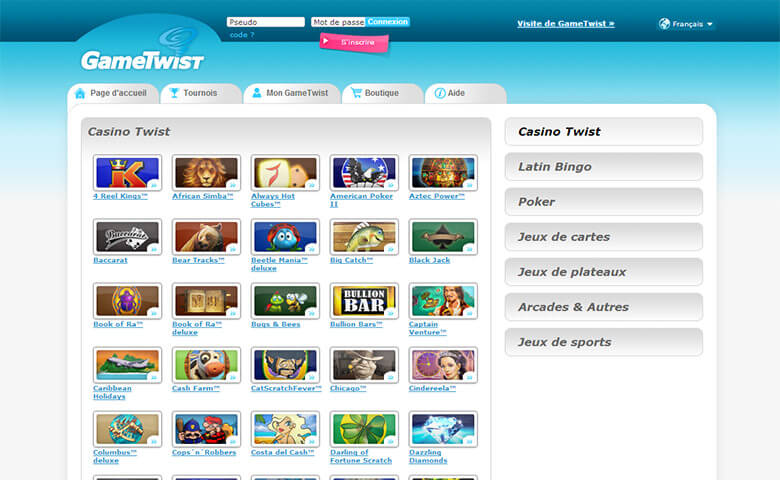780x480 pixels.
Task: Open the Bear Tracks game icon
Action: pyautogui.click(x=206, y=237)
